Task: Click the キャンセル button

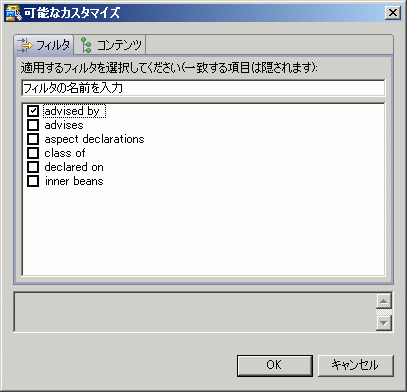Action: [356, 365]
